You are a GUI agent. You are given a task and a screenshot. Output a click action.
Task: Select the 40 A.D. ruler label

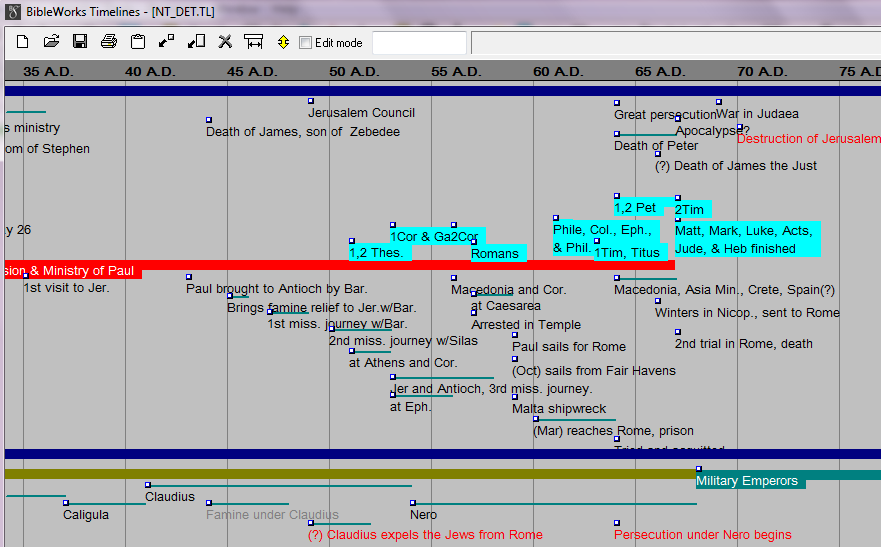(150, 72)
